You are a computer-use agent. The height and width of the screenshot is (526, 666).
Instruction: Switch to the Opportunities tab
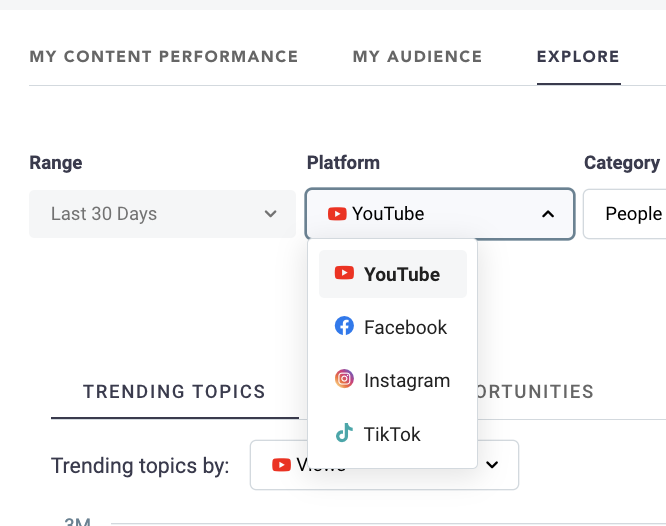pyautogui.click(x=535, y=392)
